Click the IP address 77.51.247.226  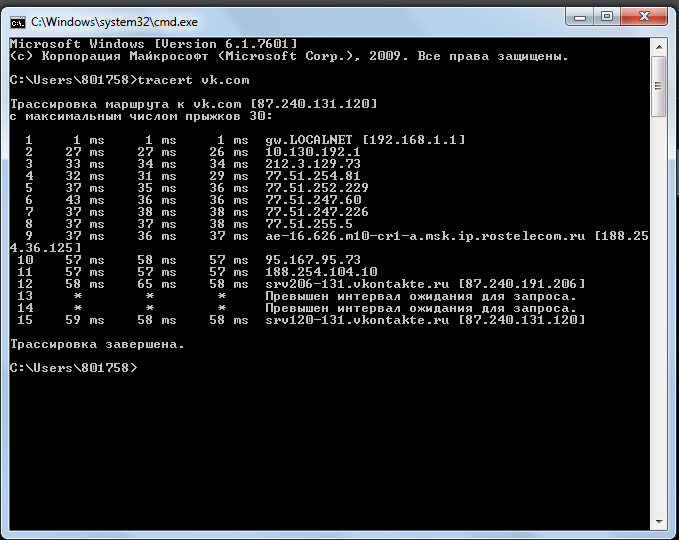[x=317, y=212]
